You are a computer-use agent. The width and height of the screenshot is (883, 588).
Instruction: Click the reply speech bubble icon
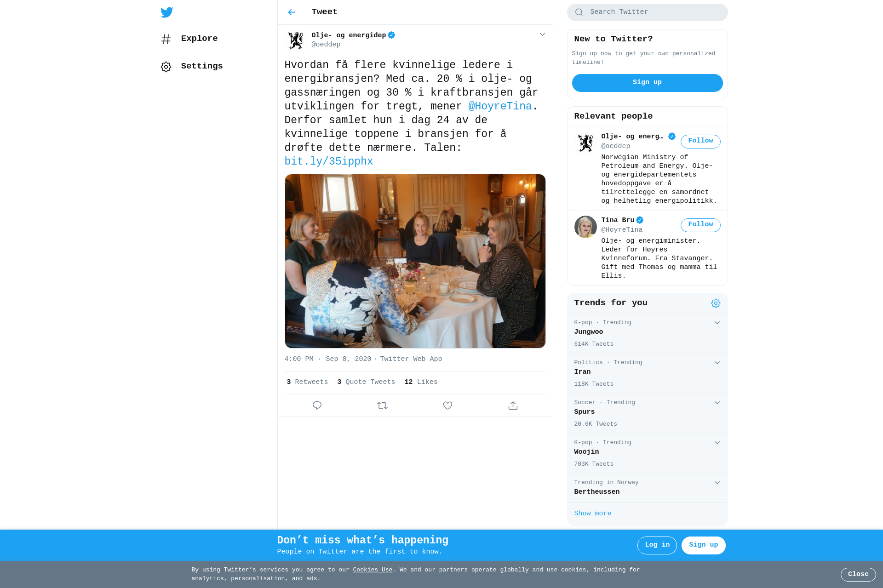click(317, 405)
